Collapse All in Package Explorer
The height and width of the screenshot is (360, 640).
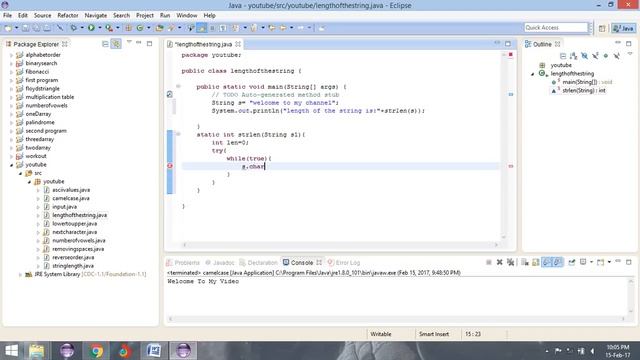105,44
